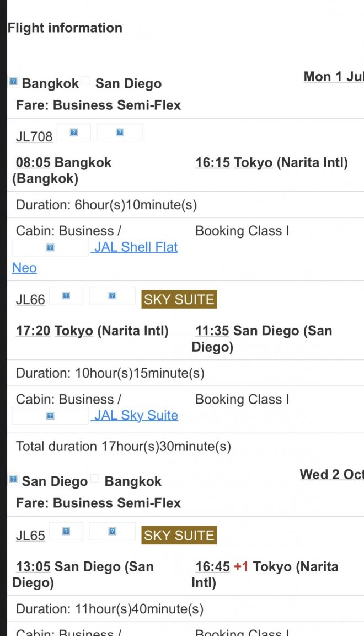364x636 pixels.
Task: Click the image placeholder before JAL Sky Suite link
Action: pos(50,416)
